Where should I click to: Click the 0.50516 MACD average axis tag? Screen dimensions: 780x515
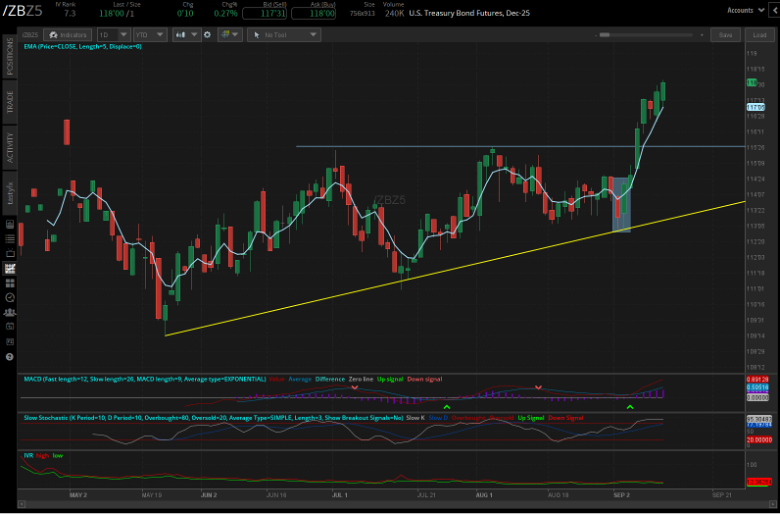coord(758,387)
